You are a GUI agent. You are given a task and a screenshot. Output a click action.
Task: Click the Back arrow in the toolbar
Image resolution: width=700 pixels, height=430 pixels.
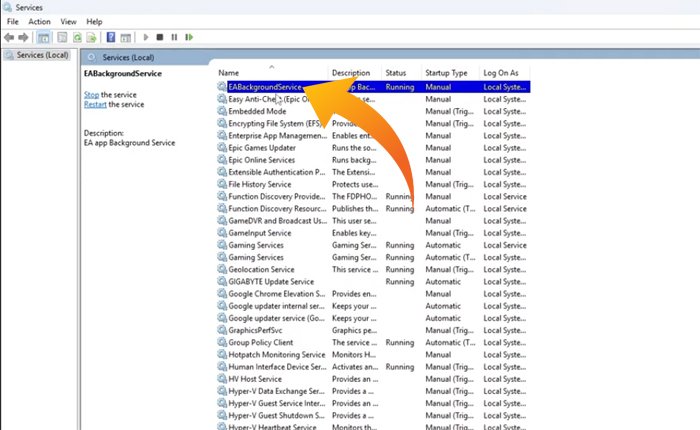pos(9,37)
